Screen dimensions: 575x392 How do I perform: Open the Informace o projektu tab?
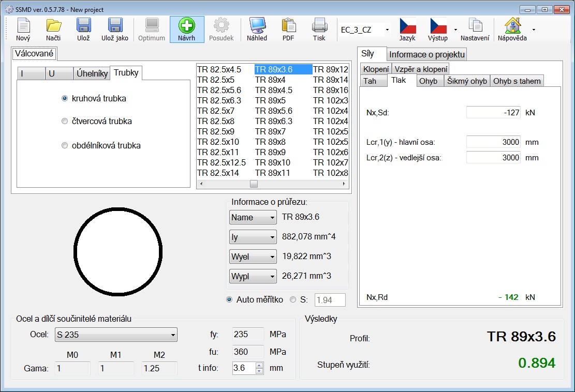click(x=427, y=54)
